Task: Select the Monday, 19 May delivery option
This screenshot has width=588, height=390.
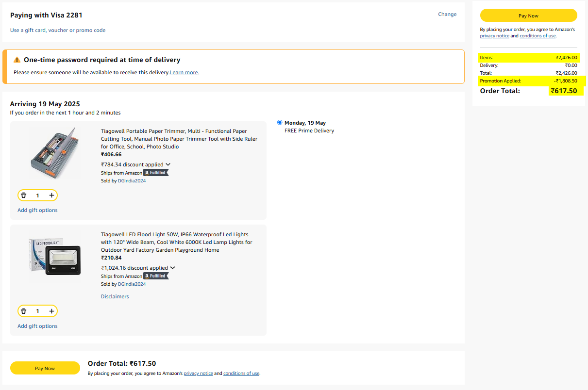Action: 280,122
